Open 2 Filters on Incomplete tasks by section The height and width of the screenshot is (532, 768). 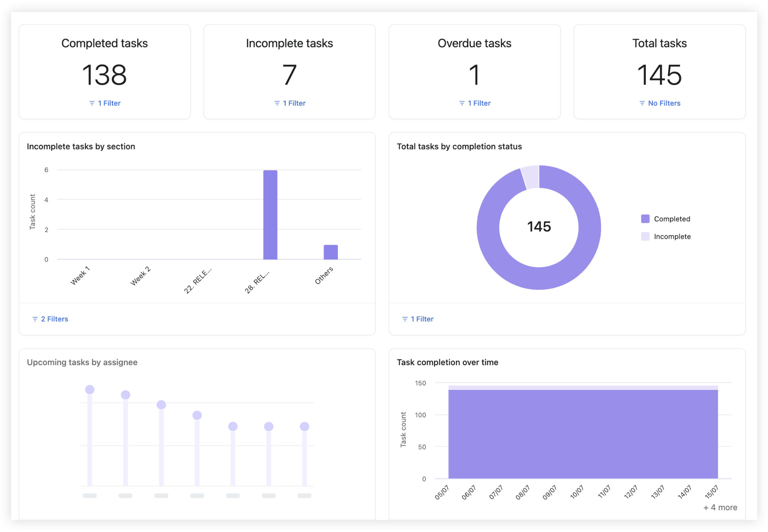(x=54, y=319)
